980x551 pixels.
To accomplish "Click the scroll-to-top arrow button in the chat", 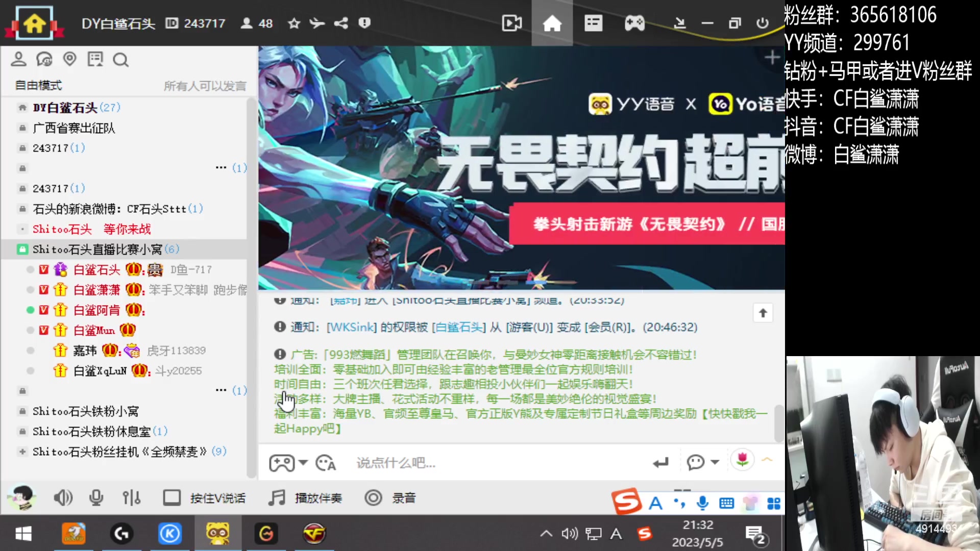I will (x=763, y=313).
